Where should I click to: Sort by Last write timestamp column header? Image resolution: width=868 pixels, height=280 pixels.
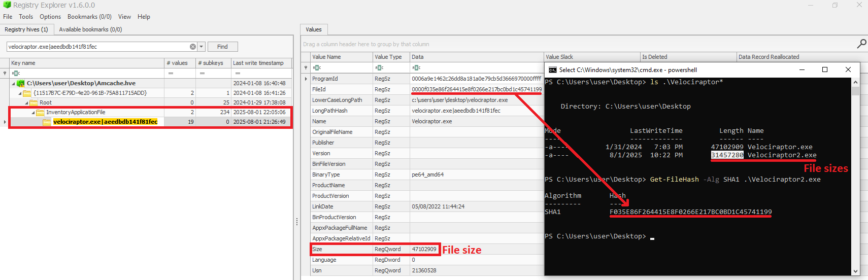pos(258,63)
